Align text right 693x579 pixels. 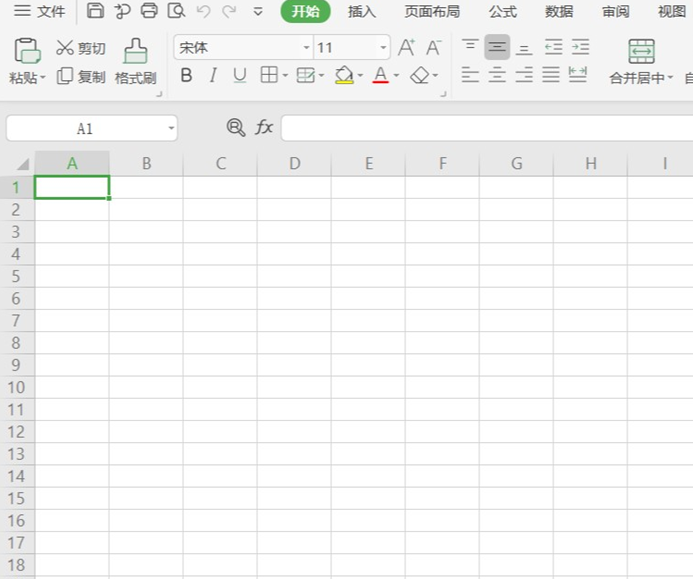524,75
